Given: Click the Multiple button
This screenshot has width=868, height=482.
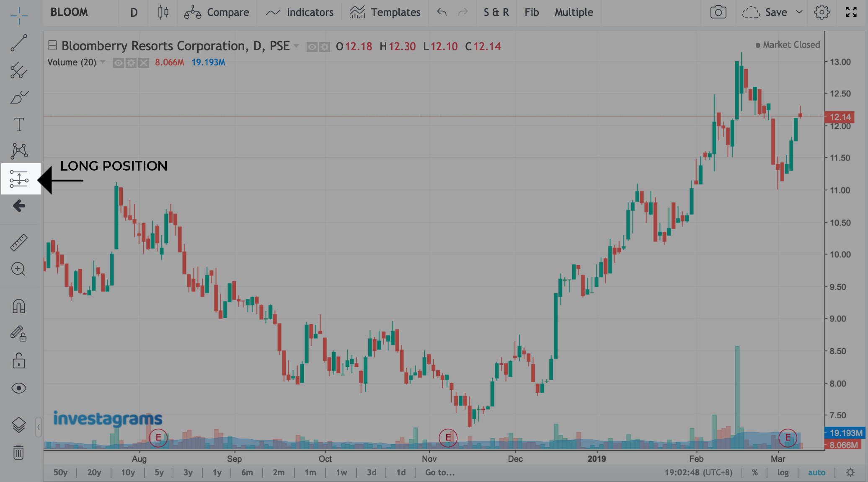Looking at the screenshot, I should pos(574,12).
